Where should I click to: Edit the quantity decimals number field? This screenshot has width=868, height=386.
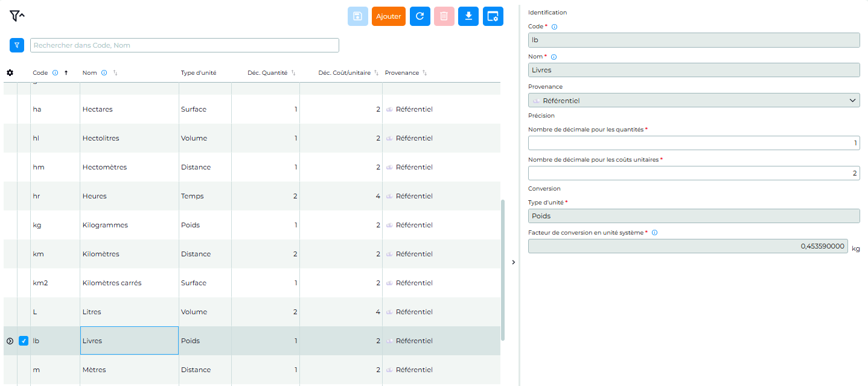point(694,143)
